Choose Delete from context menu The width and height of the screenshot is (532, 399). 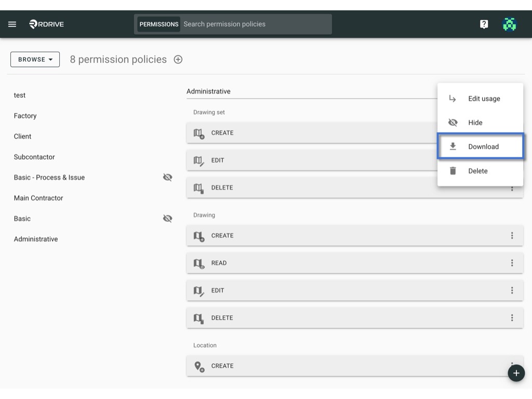click(480, 170)
